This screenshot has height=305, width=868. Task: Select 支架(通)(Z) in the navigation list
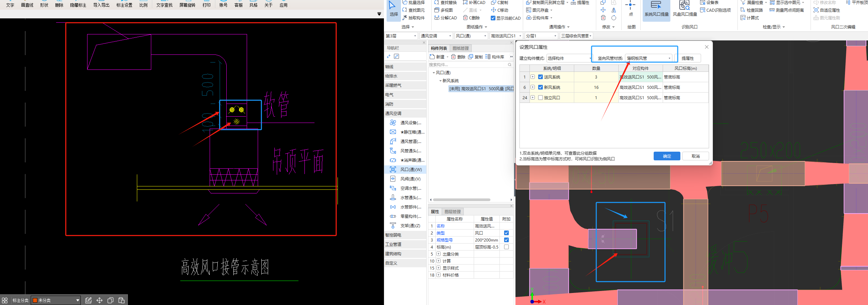[x=406, y=225]
